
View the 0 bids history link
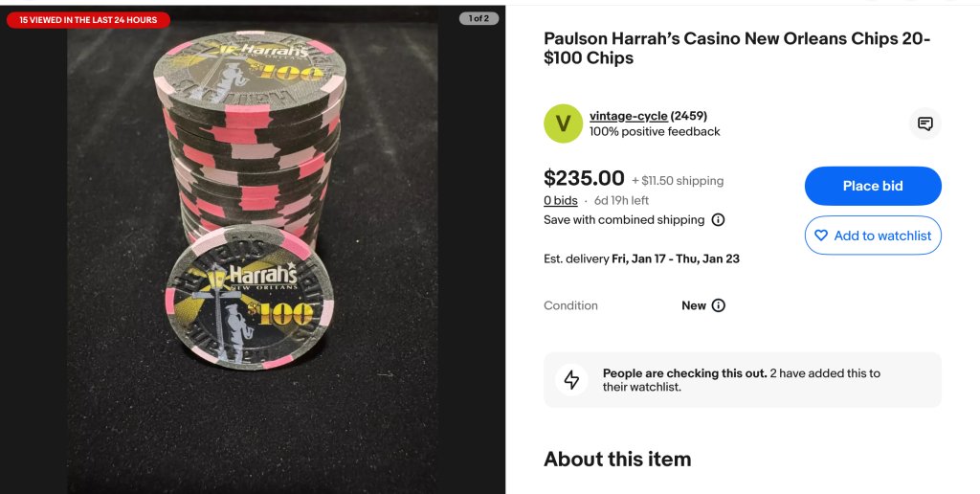[560, 201]
